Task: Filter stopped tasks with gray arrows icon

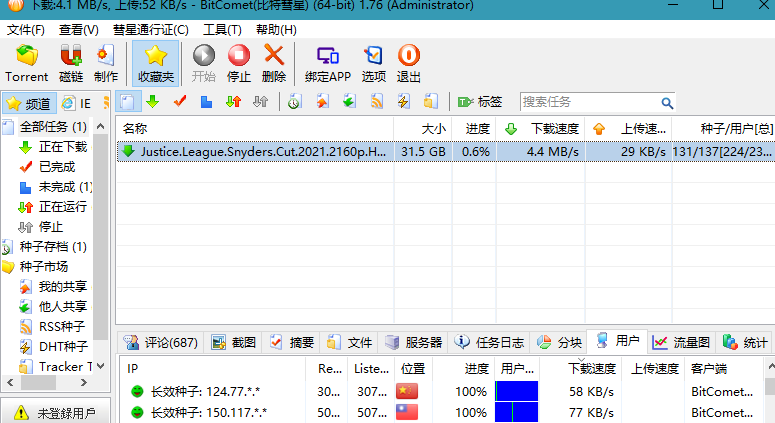Action: point(260,102)
